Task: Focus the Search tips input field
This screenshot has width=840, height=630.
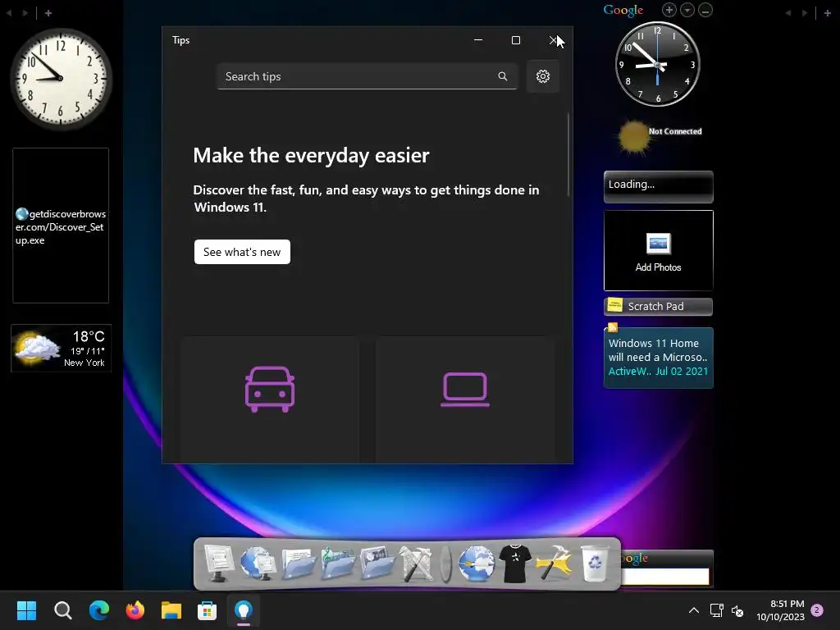Action: coord(367,76)
